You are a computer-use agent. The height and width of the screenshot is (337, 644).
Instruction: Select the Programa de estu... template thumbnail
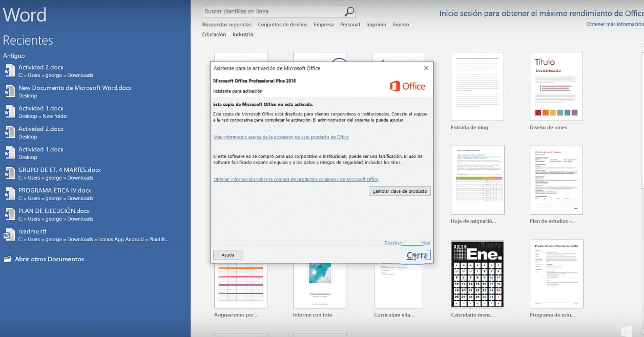pyautogui.click(x=556, y=274)
